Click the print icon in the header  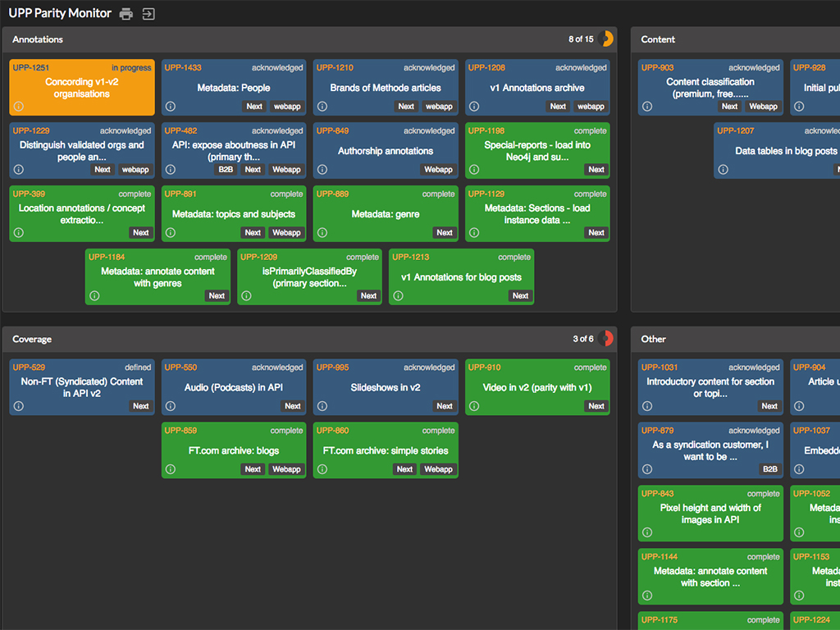click(x=126, y=13)
